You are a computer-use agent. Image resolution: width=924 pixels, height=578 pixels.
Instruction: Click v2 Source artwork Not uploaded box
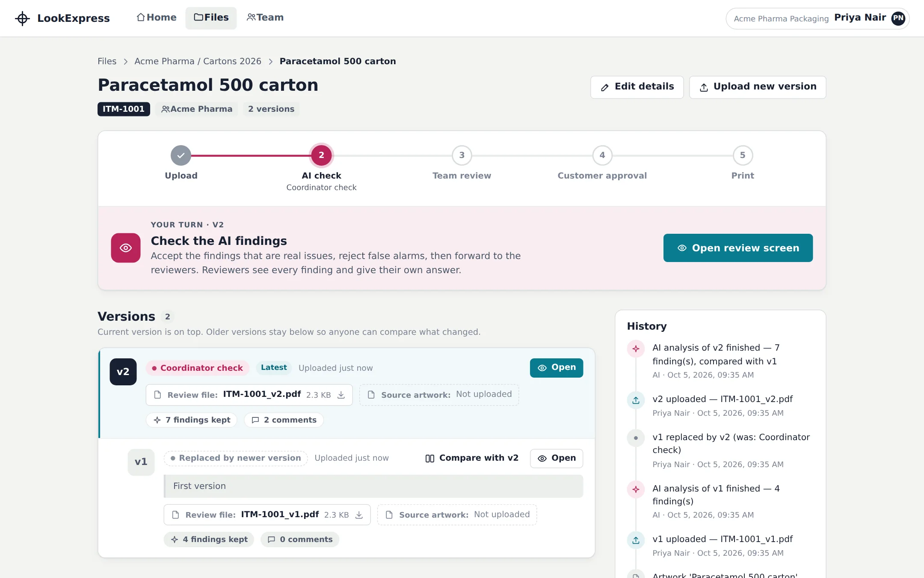[439, 395]
